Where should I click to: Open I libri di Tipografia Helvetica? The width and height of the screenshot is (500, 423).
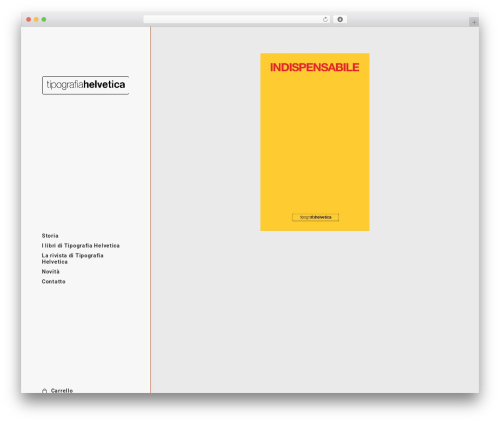coord(81,246)
